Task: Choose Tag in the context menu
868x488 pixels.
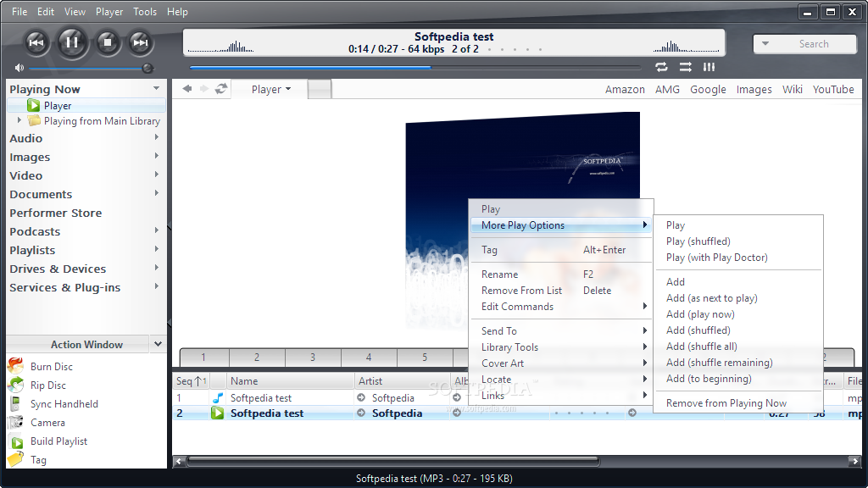Action: click(x=561, y=250)
